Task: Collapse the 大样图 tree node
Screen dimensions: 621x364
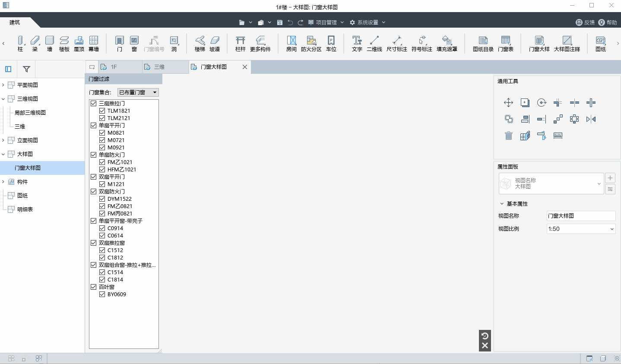Action: coord(3,154)
